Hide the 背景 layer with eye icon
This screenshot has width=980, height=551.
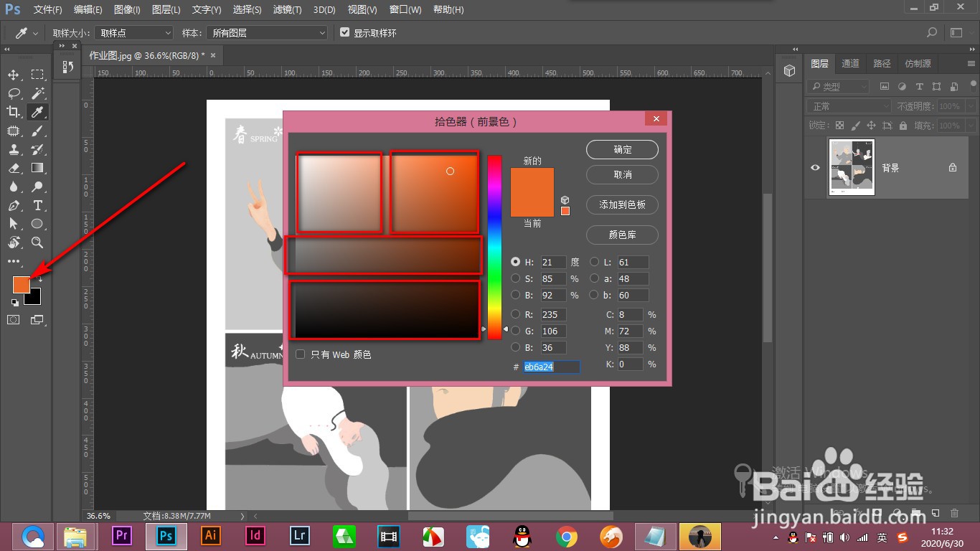pyautogui.click(x=815, y=167)
